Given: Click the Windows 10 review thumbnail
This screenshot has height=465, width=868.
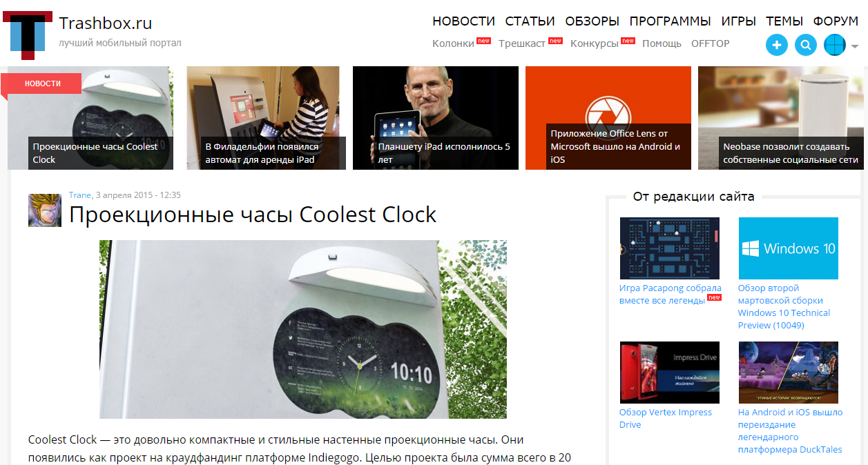Looking at the screenshot, I should 789,248.
